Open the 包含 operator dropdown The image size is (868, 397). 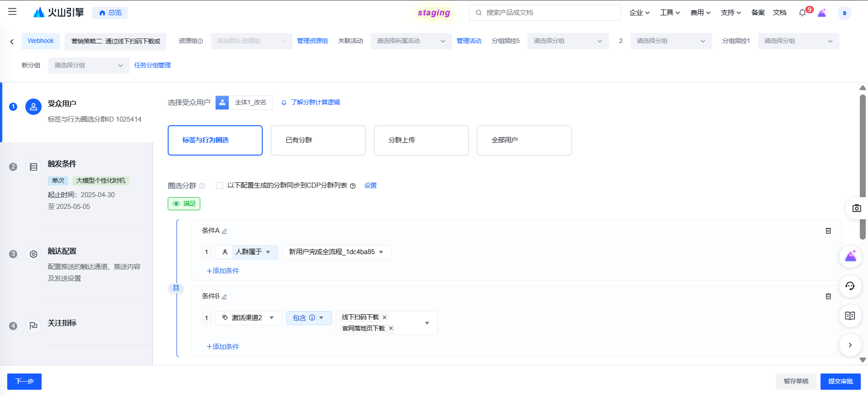[308, 318]
